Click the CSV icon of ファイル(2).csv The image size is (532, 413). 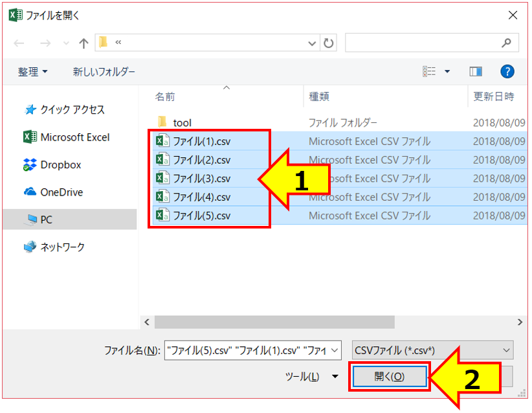[x=162, y=159]
